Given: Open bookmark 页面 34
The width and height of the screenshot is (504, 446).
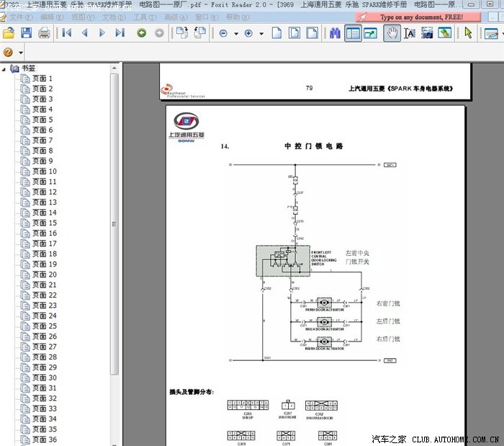Looking at the screenshot, I should click(44, 419).
